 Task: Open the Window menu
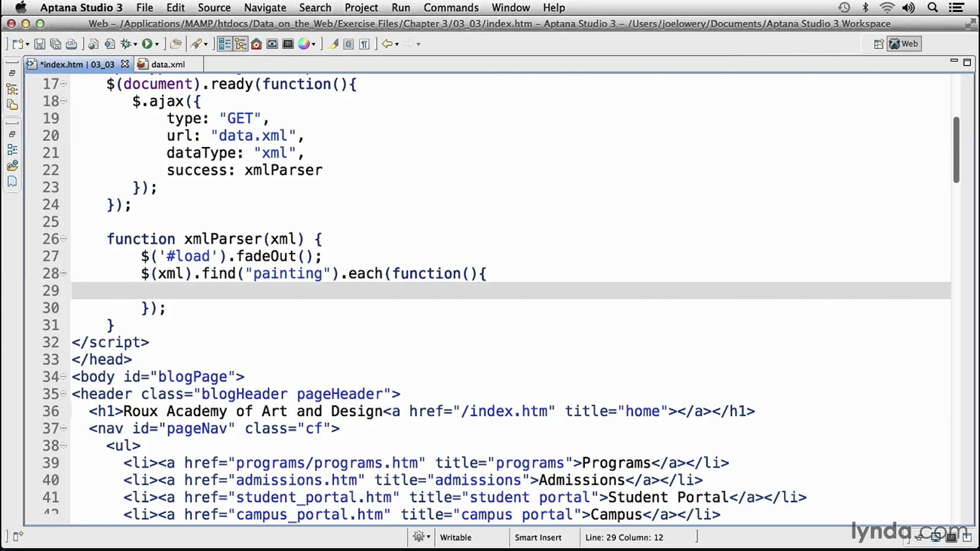(x=510, y=7)
